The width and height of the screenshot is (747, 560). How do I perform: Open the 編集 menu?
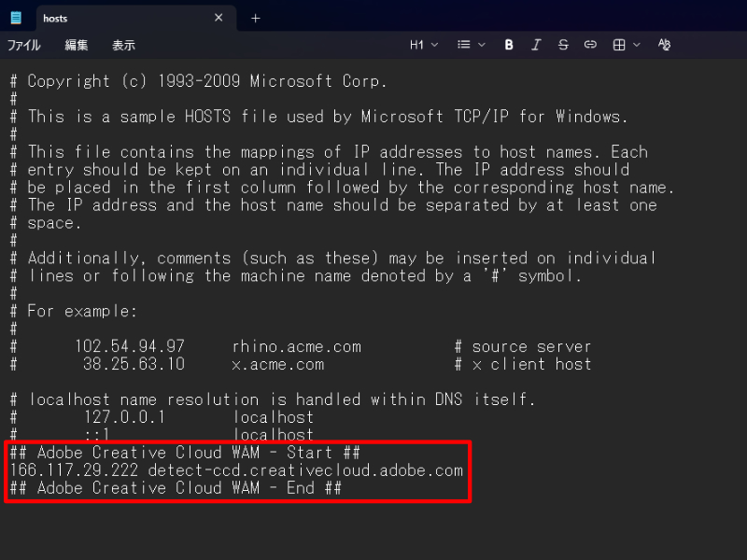click(x=75, y=44)
